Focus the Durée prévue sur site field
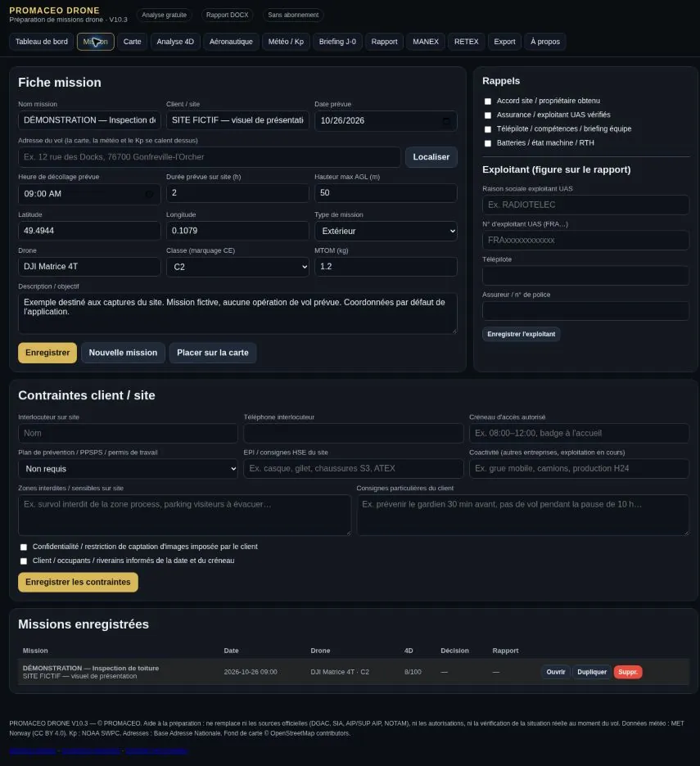This screenshot has height=766, width=700. pos(237,193)
